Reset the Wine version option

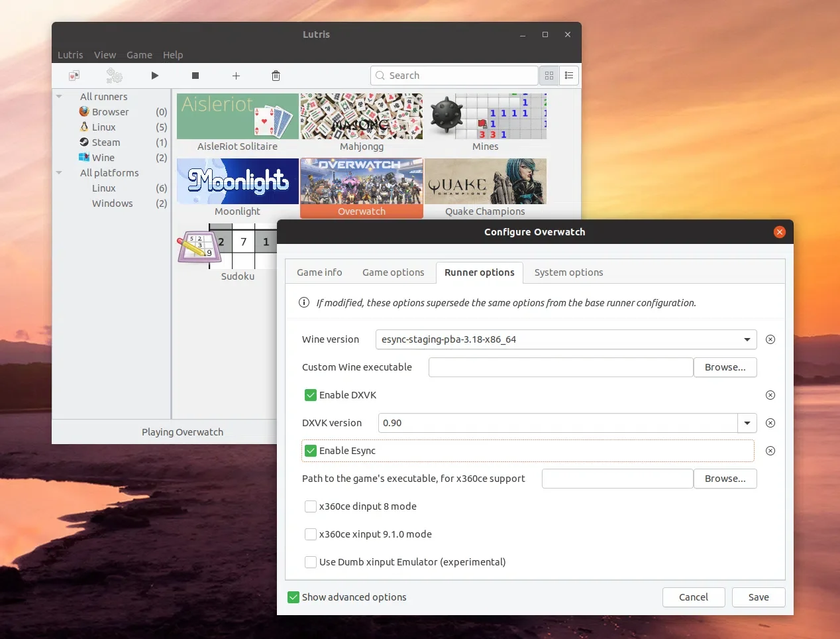(x=770, y=339)
